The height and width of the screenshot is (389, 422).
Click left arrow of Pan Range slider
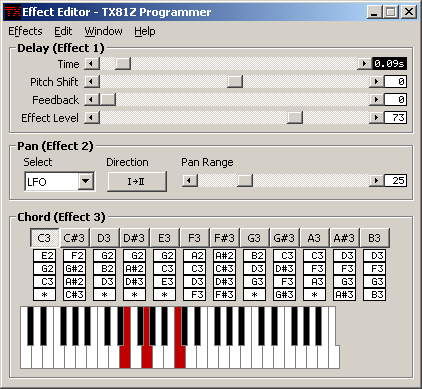(190, 181)
